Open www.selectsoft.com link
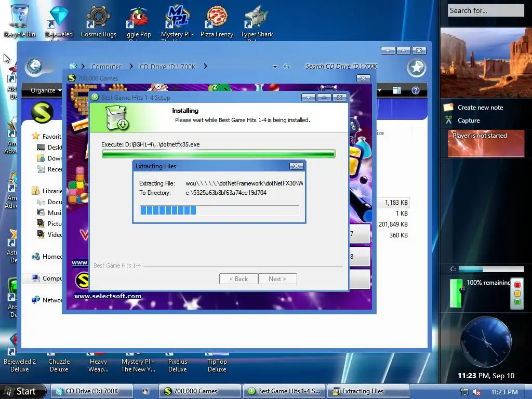 108,296
